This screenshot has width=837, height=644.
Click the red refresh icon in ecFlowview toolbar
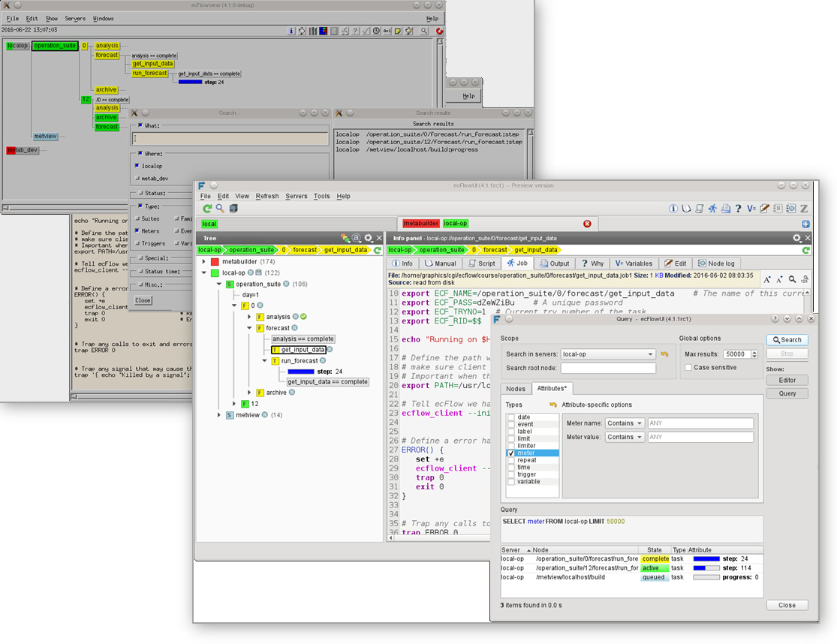click(x=439, y=31)
